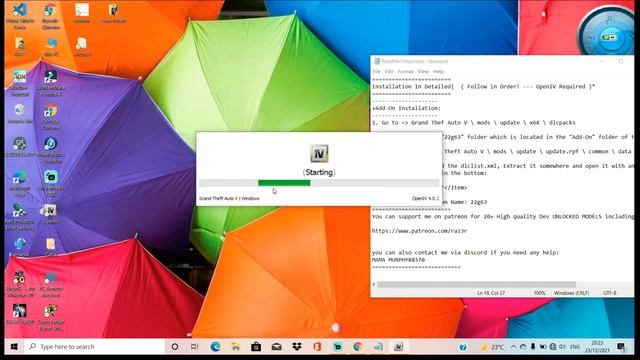This screenshot has width=640, height=360.
Task: Open the Visual Studio Code desktop shortcut
Action: pos(20,16)
